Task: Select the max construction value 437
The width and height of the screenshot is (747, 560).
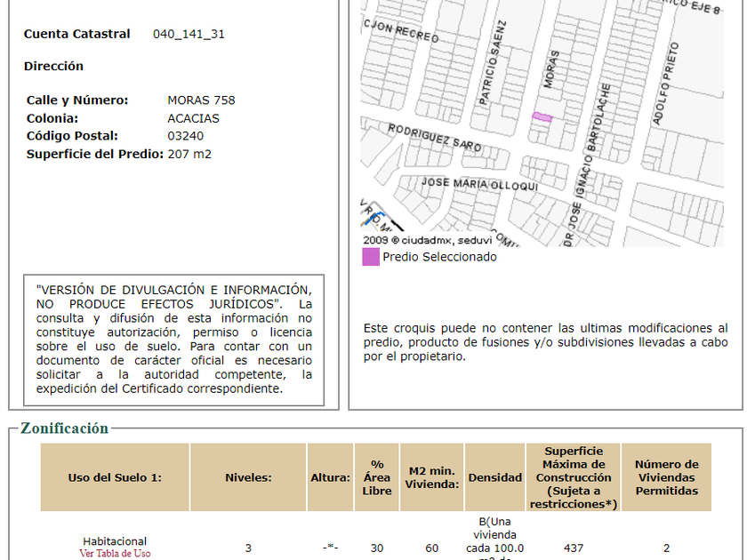Action: pyautogui.click(x=574, y=548)
